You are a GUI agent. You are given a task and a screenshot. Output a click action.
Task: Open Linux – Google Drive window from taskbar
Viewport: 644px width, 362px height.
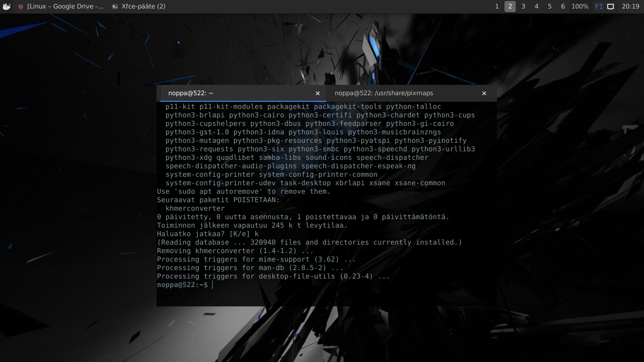(65, 7)
